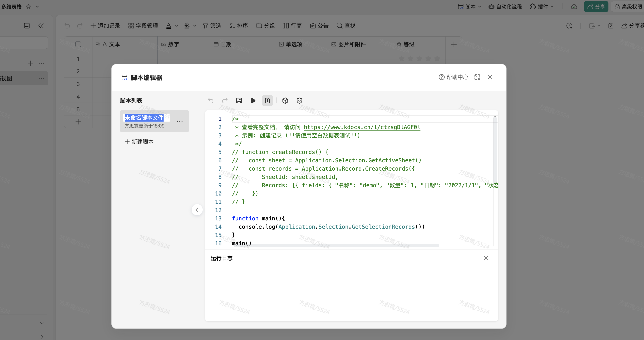Star the 多维表格 document as favorite
The image size is (644, 340).
[28, 7]
